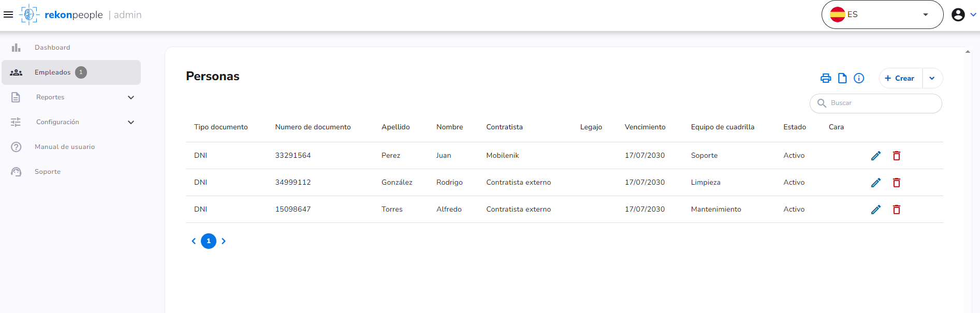Click the Estado column header
This screenshot has height=313, width=980.
pos(795,127)
